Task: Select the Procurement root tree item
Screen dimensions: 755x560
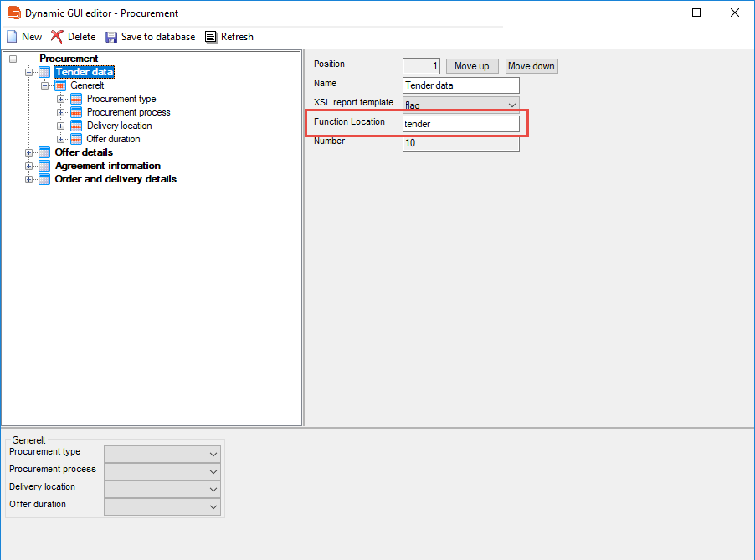Action: pyautogui.click(x=69, y=59)
